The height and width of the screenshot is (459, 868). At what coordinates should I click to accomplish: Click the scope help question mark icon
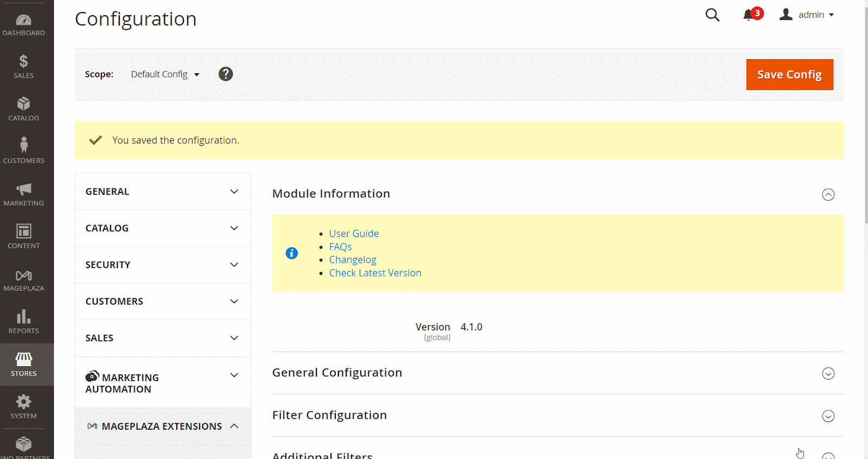226,74
